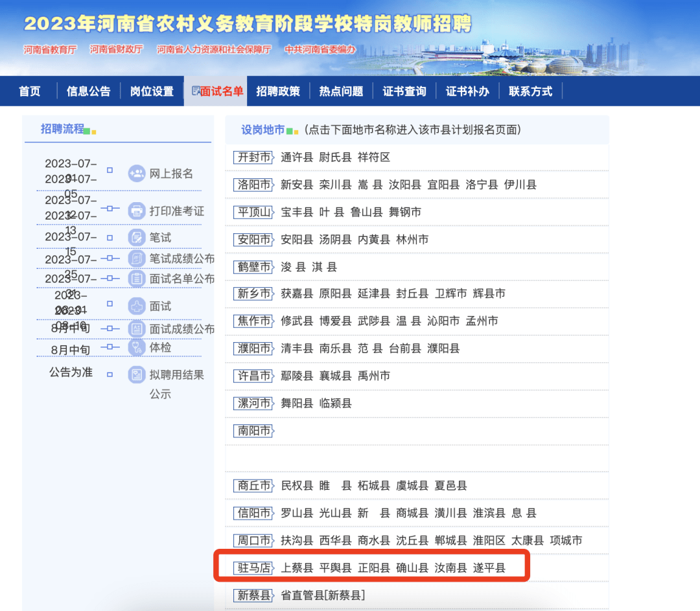
Task: Open the 项城市 link
Action: 566,540
